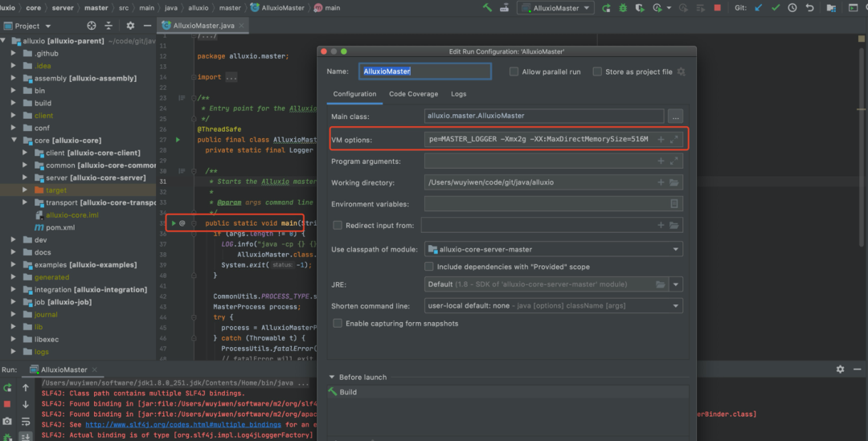Collapse the Before launch section
868x441 pixels.
coord(332,378)
